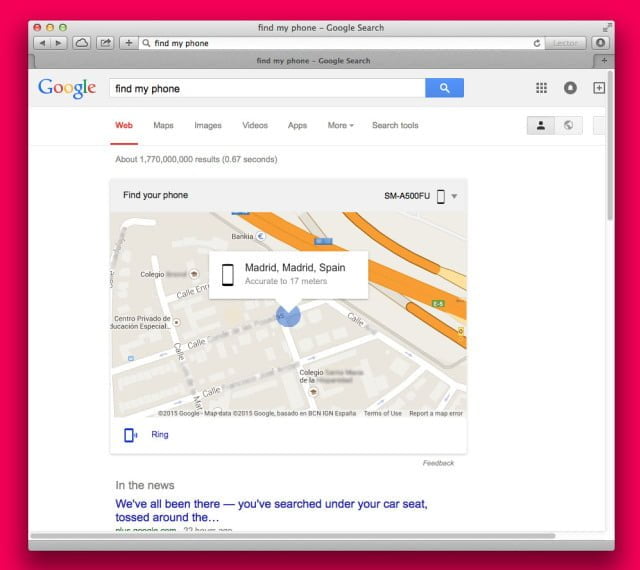Open the Google account profile icon
The image size is (640, 570).
pyautogui.click(x=570, y=88)
